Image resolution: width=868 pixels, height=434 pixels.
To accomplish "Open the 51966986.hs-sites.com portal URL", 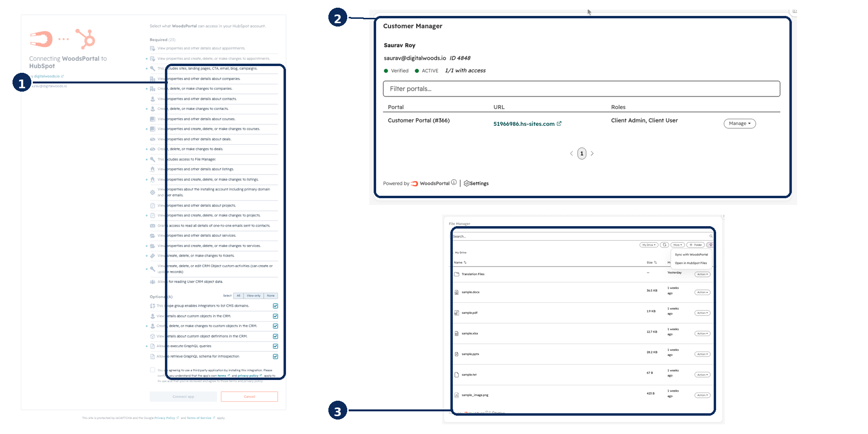I will click(527, 124).
